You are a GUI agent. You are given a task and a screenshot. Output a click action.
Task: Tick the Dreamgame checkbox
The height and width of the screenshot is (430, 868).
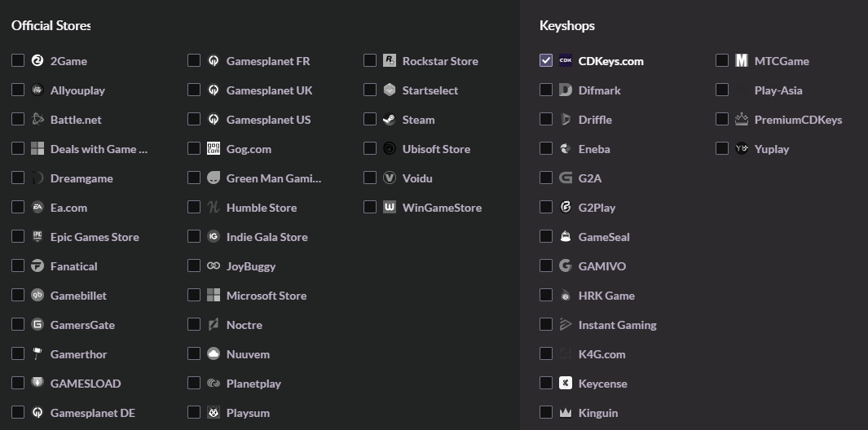pyautogui.click(x=18, y=178)
